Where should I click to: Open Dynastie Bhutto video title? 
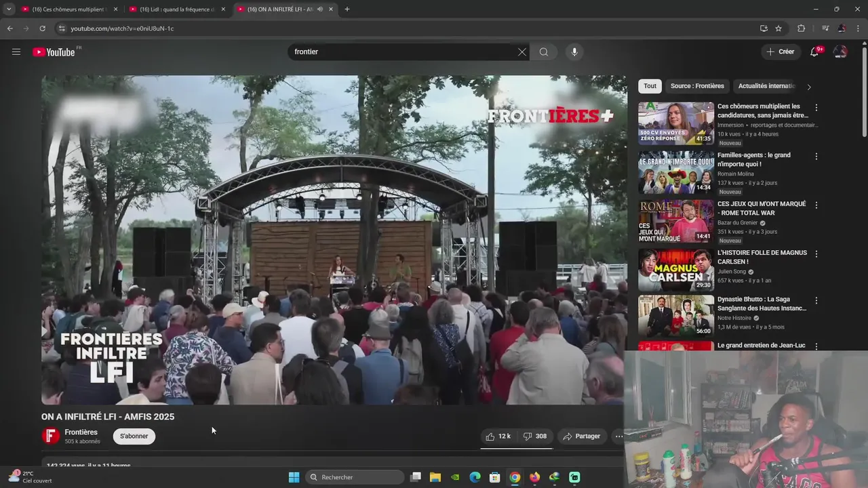[x=762, y=304]
